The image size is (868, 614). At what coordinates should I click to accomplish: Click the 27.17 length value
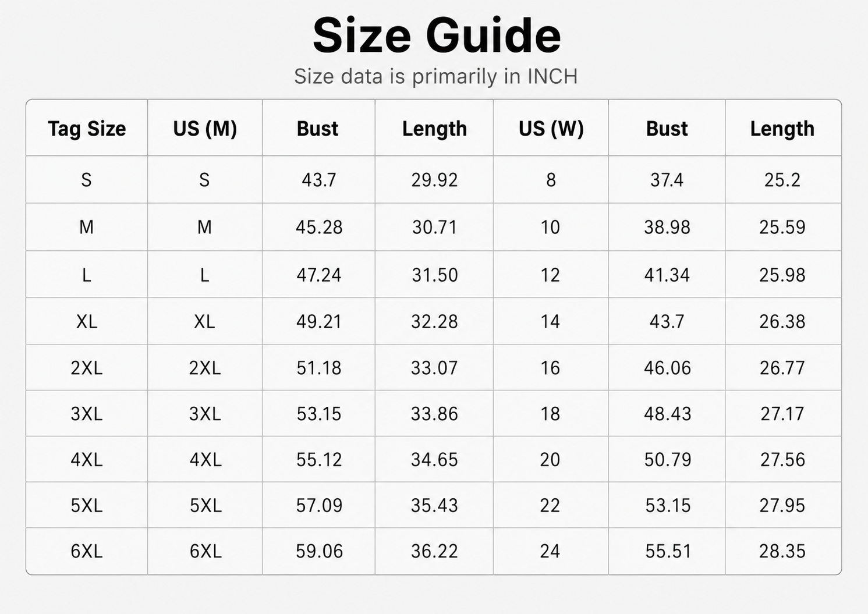782,414
